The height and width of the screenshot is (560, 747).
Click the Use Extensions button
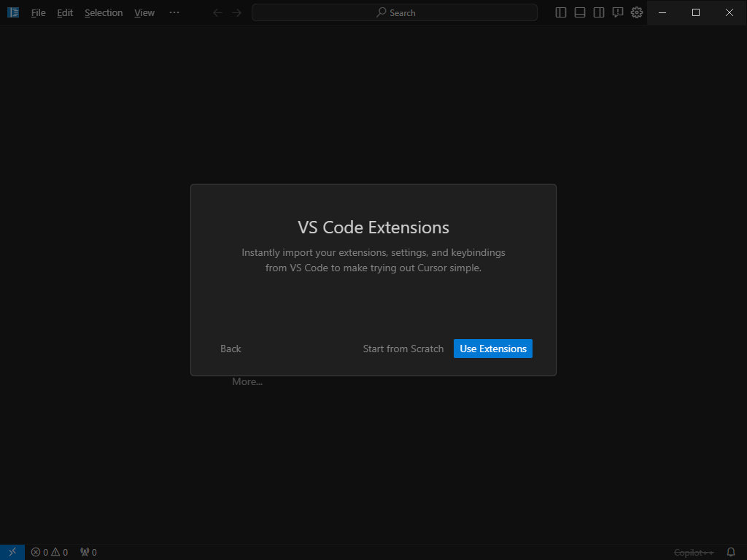pyautogui.click(x=493, y=349)
